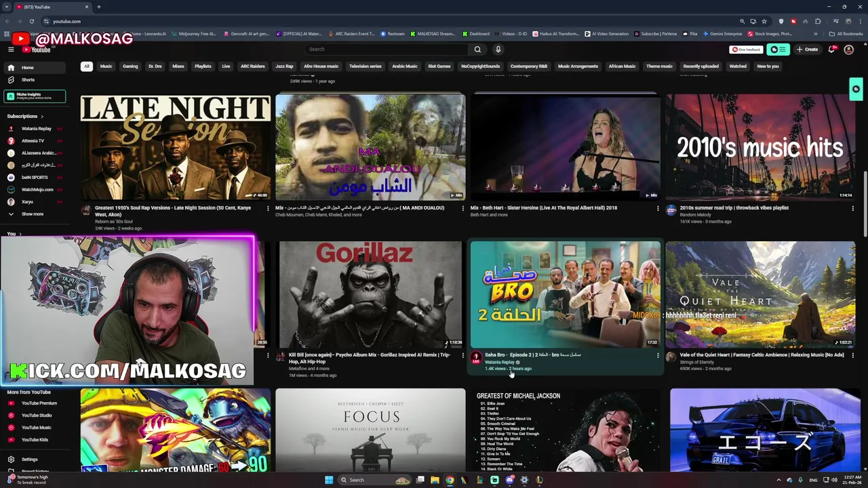
Task: Select the All filter chip
Action: point(87,66)
